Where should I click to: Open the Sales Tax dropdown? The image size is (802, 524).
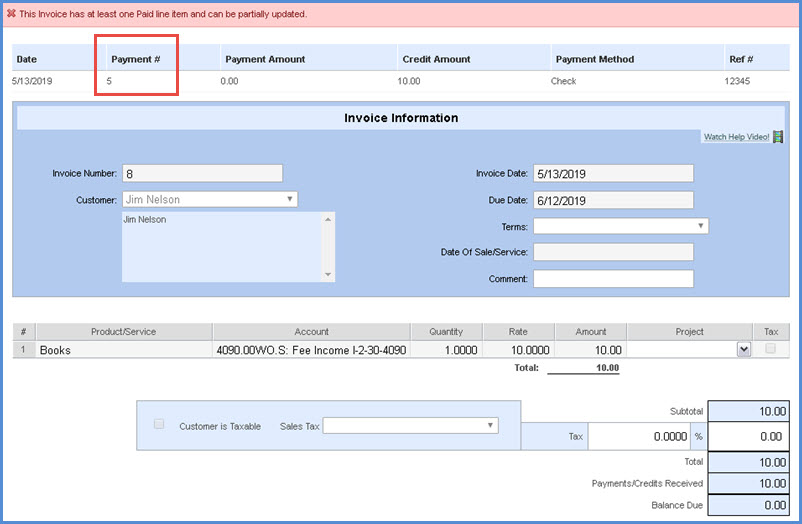coord(410,425)
